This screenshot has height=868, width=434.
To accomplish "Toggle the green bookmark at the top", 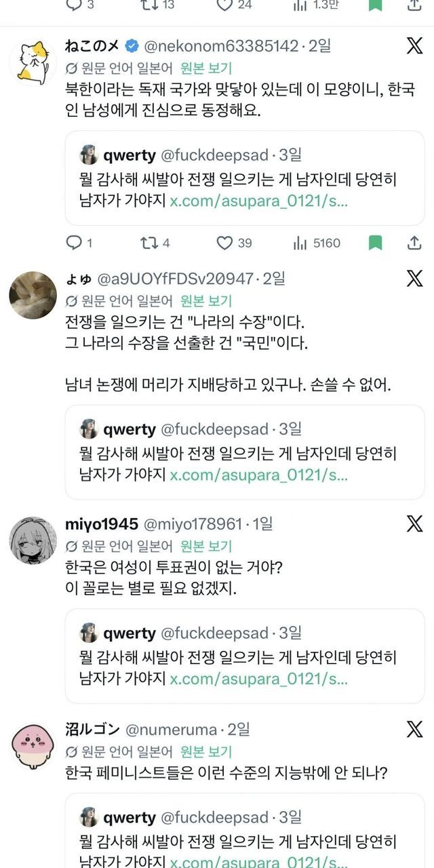I will tap(375, 5).
